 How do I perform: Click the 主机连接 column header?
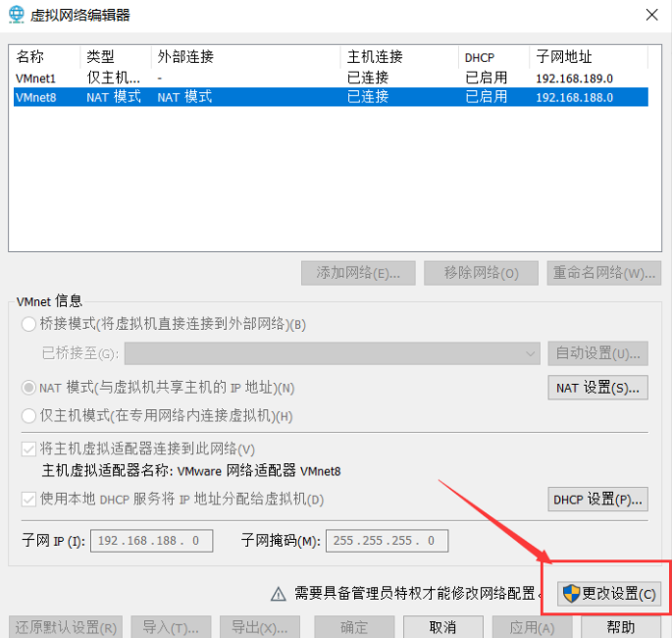(x=400, y=57)
